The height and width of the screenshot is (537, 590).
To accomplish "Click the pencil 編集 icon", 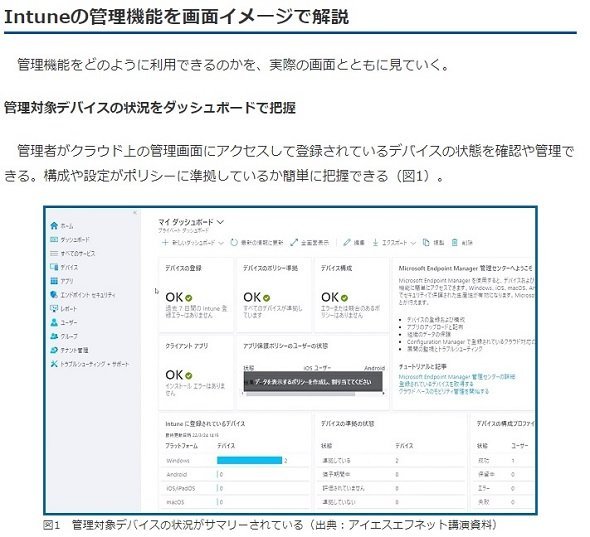I will 347,243.
